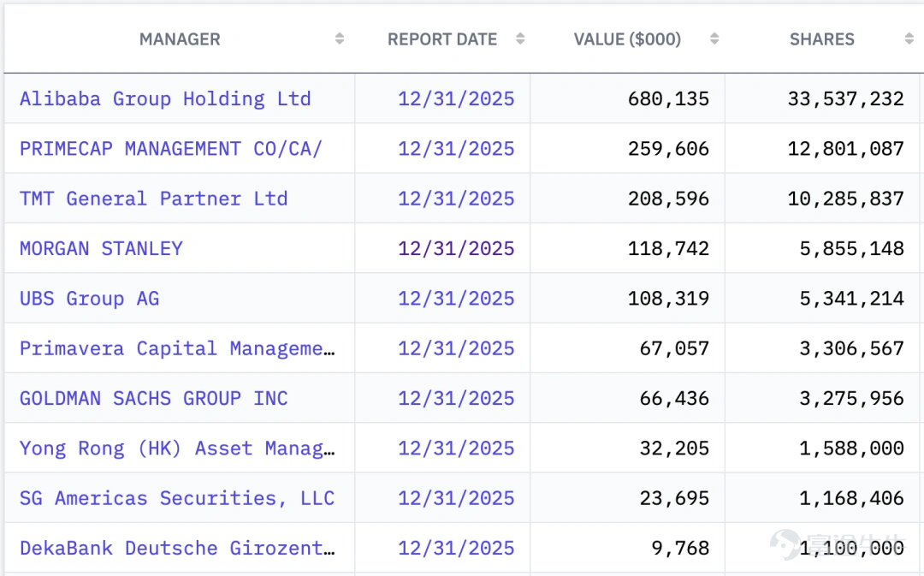Click Morgan Stanley's 12/31/2025 report date
Screen dimensions: 924x576
(456, 249)
